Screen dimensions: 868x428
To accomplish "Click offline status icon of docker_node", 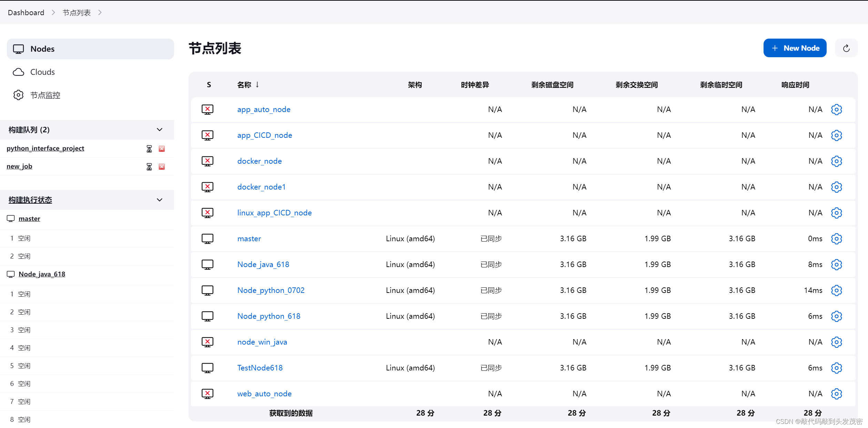I will (208, 161).
